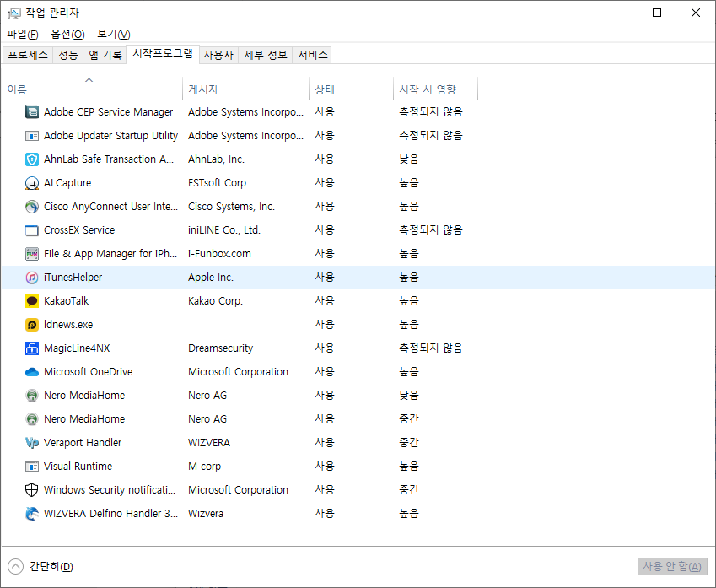Click the Cisco Systems, Inc. publisher cell
The width and height of the screenshot is (716, 588).
tap(231, 207)
